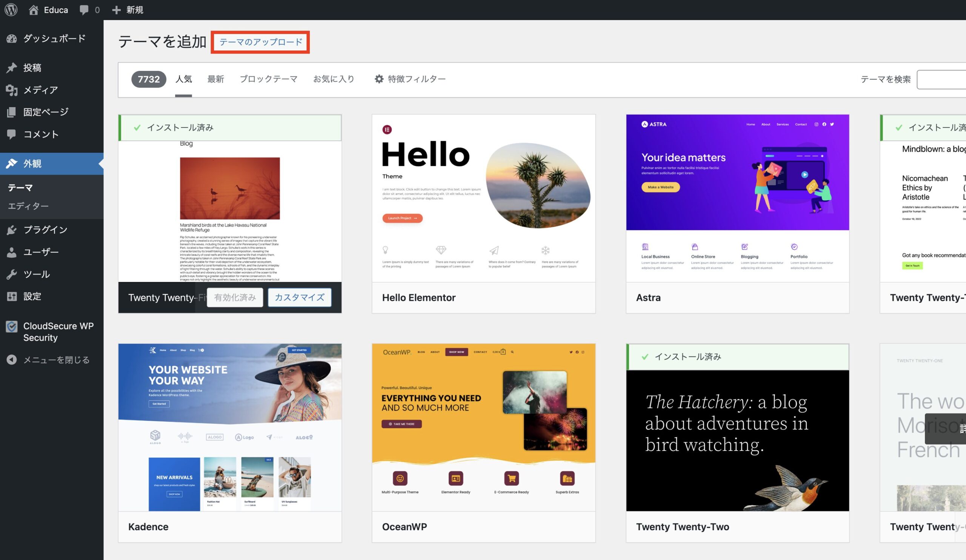Click the WordPress logo icon
The image size is (966, 560).
[x=11, y=9]
